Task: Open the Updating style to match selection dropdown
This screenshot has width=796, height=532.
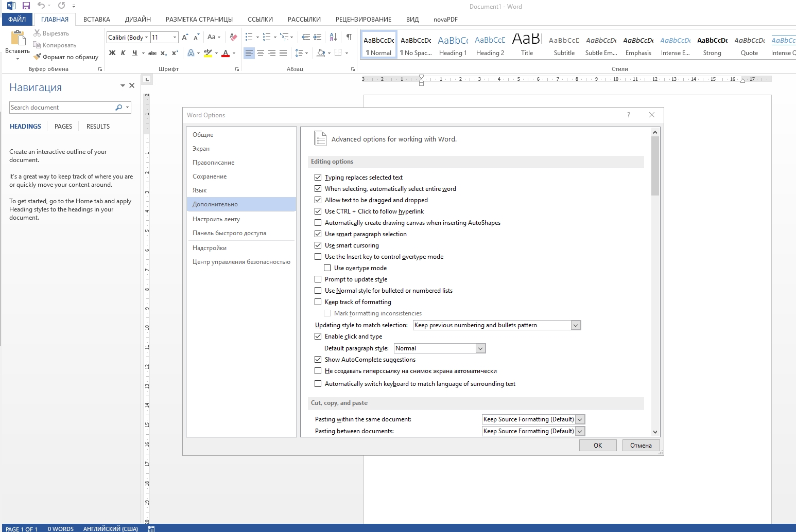Action: point(576,325)
